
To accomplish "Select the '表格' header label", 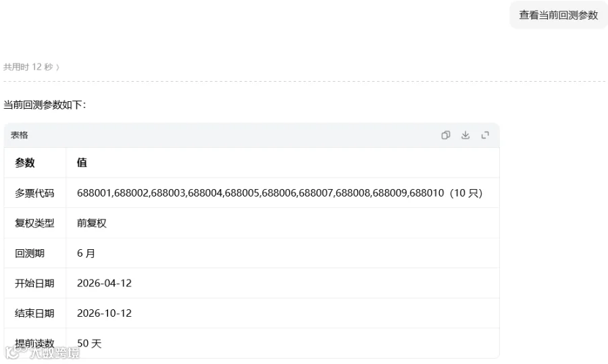I will [19, 135].
